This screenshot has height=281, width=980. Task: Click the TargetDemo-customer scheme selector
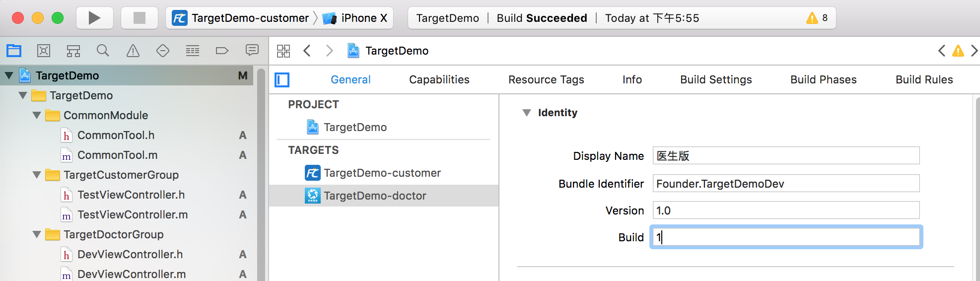(x=241, y=18)
